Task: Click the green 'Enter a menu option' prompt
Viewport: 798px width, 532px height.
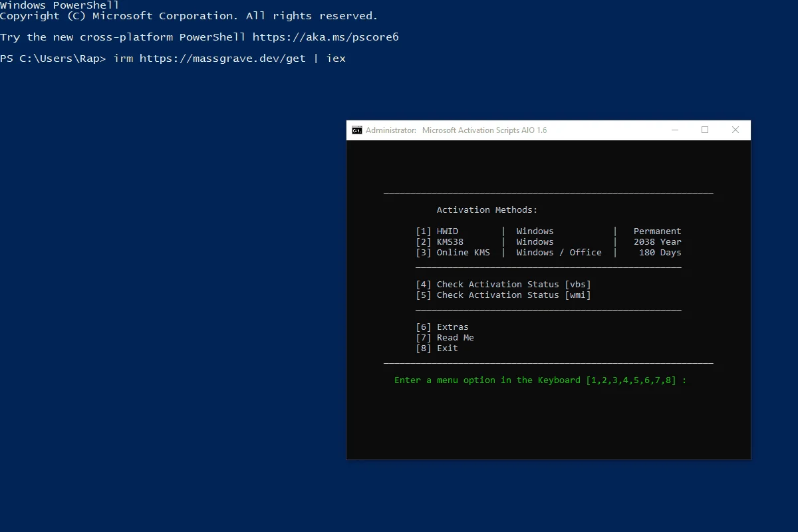Action: coord(541,380)
